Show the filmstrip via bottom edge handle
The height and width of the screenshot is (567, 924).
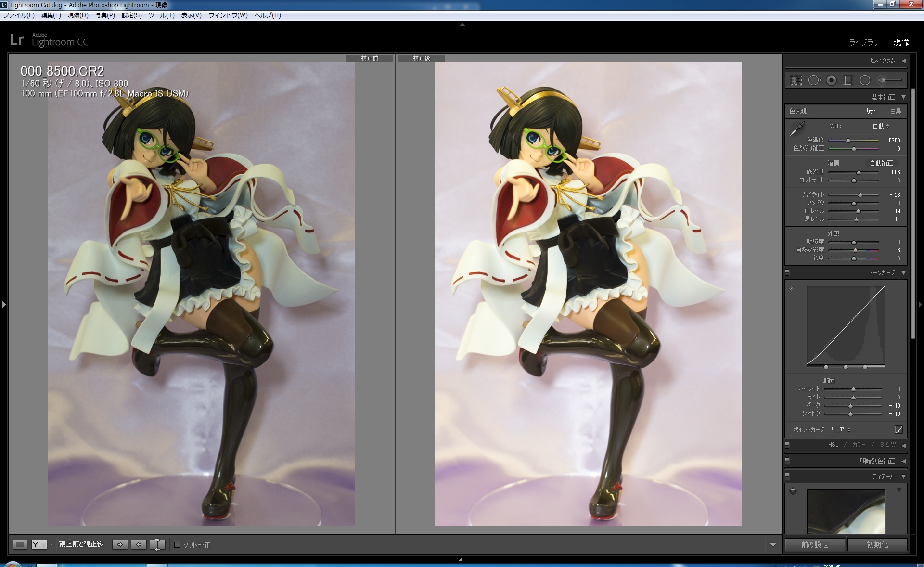coord(462,559)
